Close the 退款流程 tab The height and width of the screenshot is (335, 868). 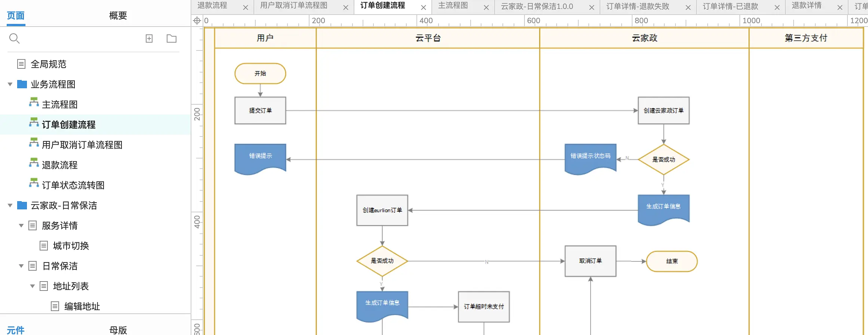pyautogui.click(x=246, y=7)
